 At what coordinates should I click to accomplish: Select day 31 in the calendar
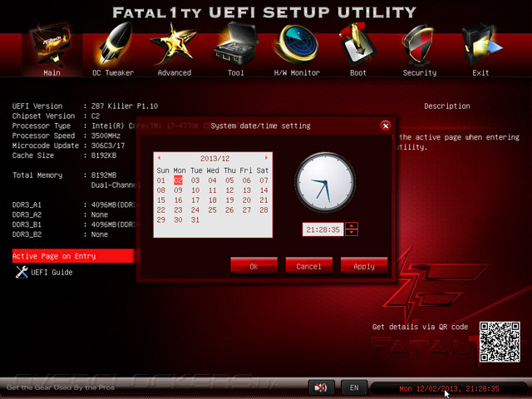tap(195, 219)
